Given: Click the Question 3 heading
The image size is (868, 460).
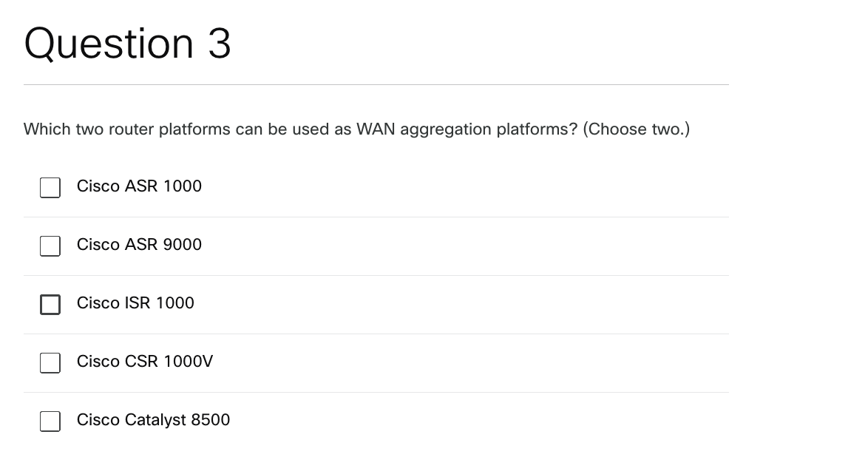Looking at the screenshot, I should (127, 44).
